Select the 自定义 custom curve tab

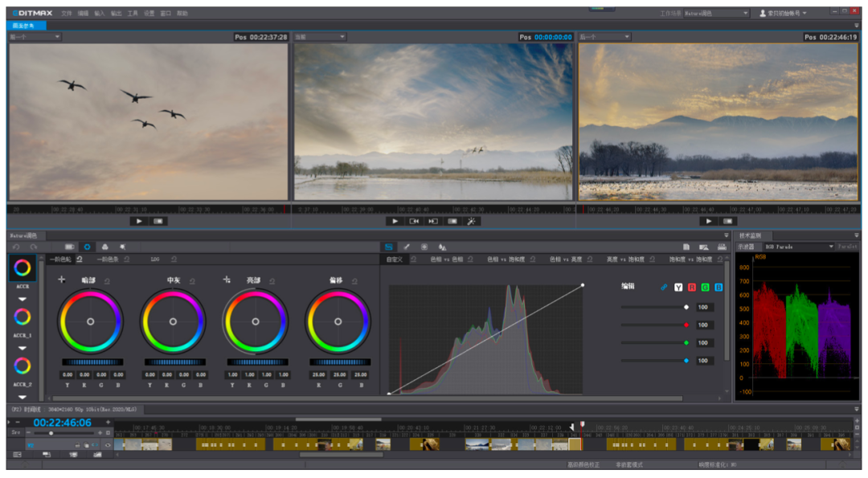click(394, 259)
